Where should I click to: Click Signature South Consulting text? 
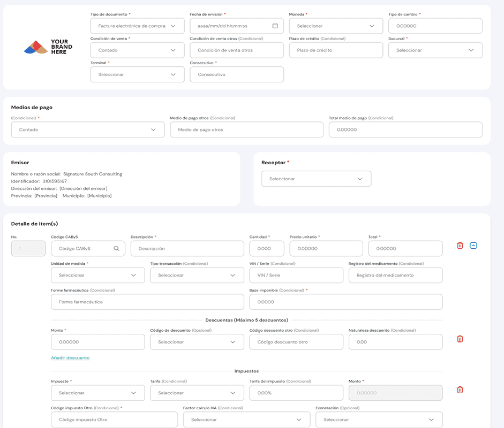[x=93, y=174]
